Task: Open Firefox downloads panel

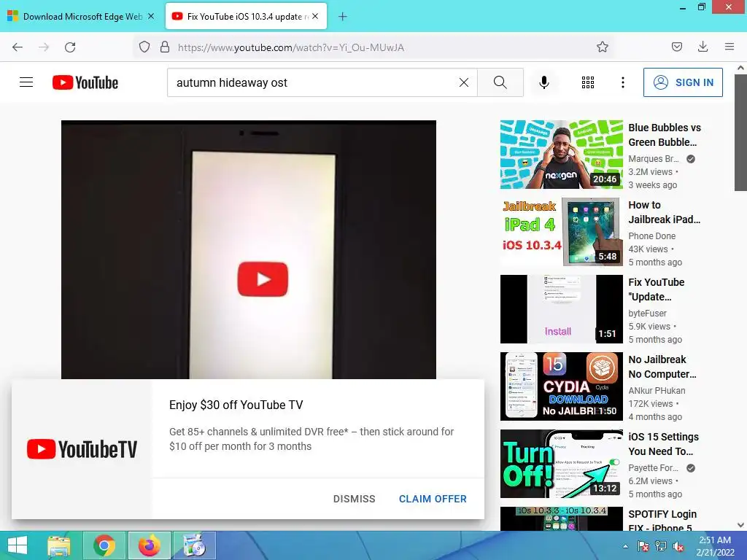Action: click(x=703, y=47)
